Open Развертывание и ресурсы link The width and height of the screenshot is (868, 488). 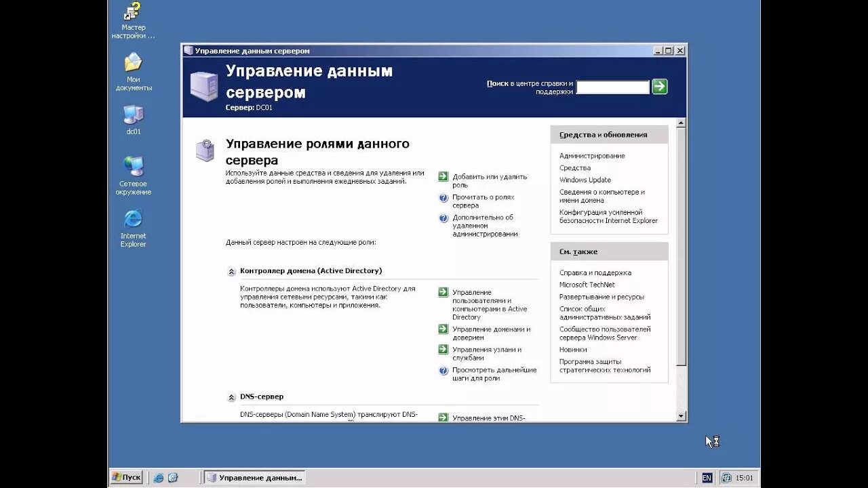click(602, 297)
